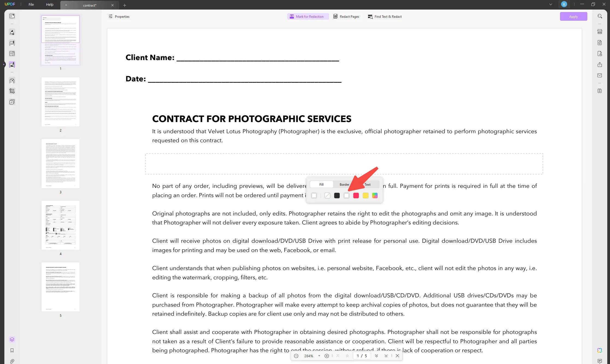
Task: Select the Redact Pages option
Action: 346,16
